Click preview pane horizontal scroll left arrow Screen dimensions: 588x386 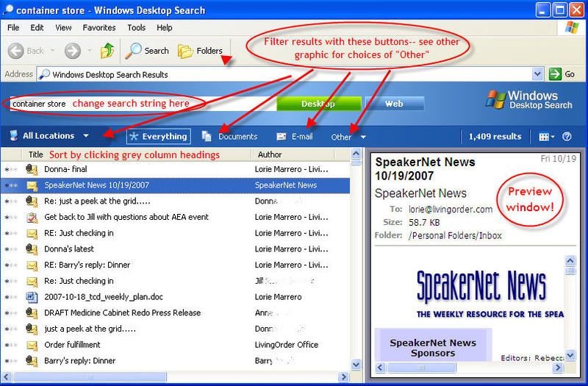click(x=380, y=368)
